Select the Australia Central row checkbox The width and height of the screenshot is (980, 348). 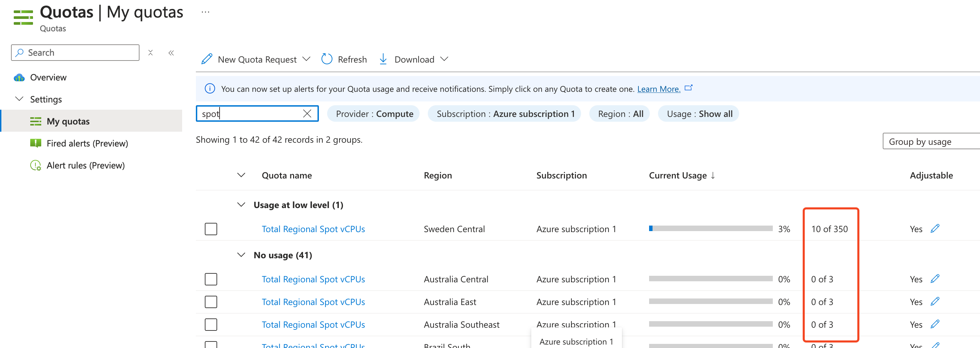(x=211, y=279)
